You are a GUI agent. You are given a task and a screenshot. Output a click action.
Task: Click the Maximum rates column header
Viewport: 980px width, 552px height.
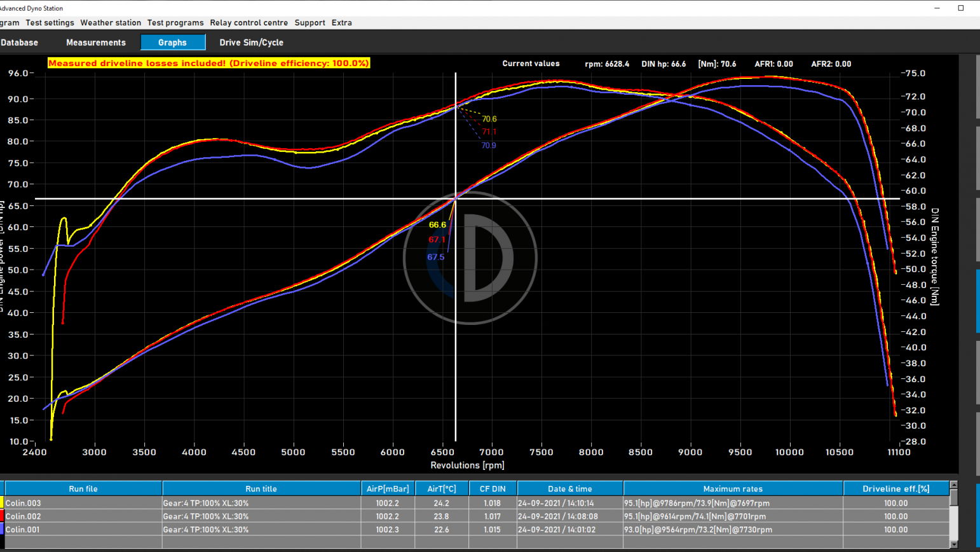tap(732, 488)
